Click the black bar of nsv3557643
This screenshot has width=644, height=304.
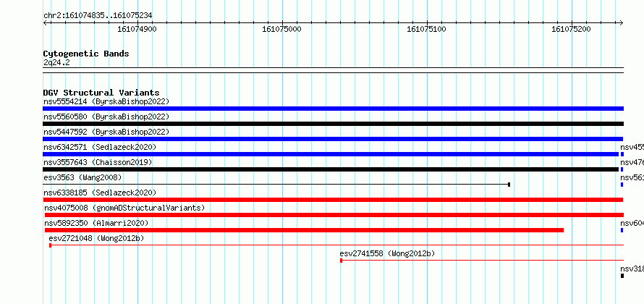(331, 169)
